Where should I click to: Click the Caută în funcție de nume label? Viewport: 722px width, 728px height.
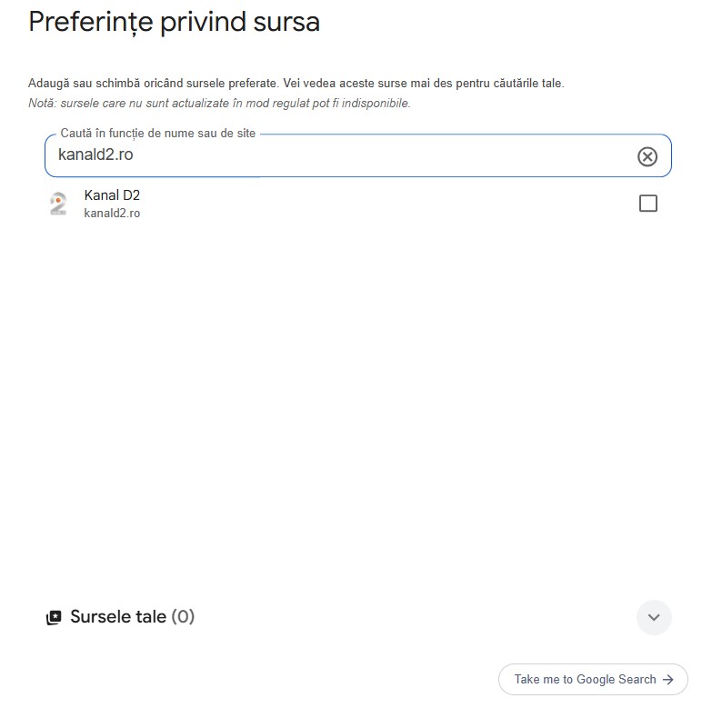(x=158, y=134)
